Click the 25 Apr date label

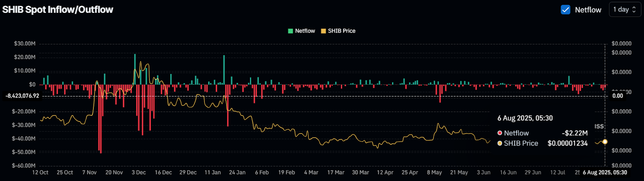(x=410, y=172)
